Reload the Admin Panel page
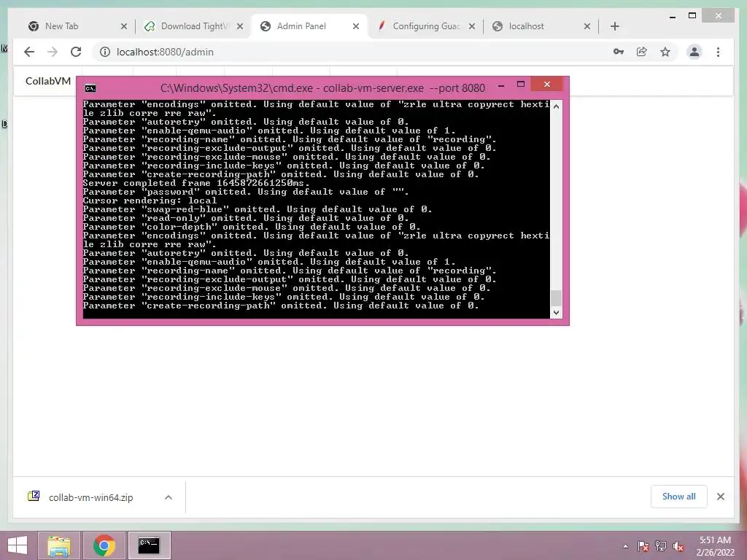This screenshot has height=560, width=747. click(x=76, y=52)
